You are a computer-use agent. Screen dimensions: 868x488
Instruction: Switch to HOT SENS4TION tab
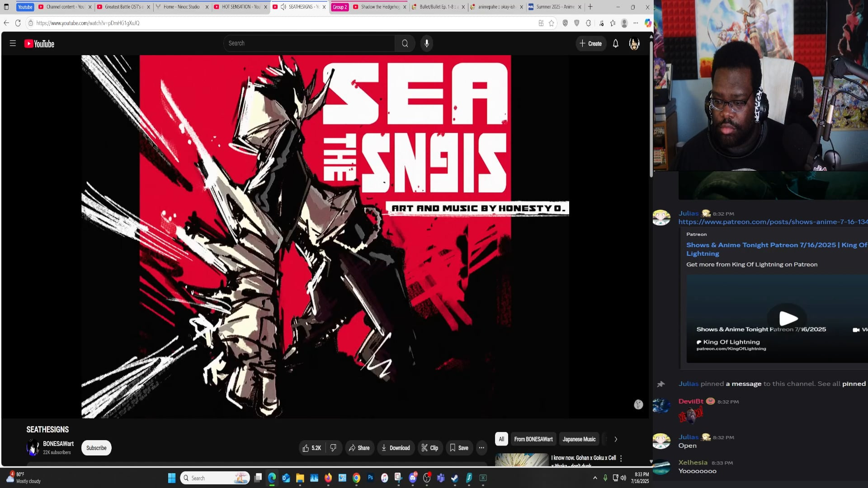241,7
